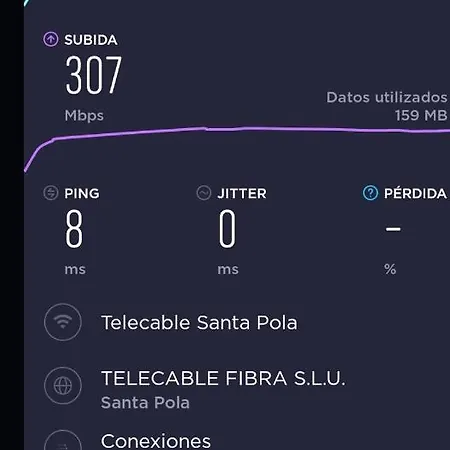Click the ping value 8
450x450 pixels.
(74, 229)
